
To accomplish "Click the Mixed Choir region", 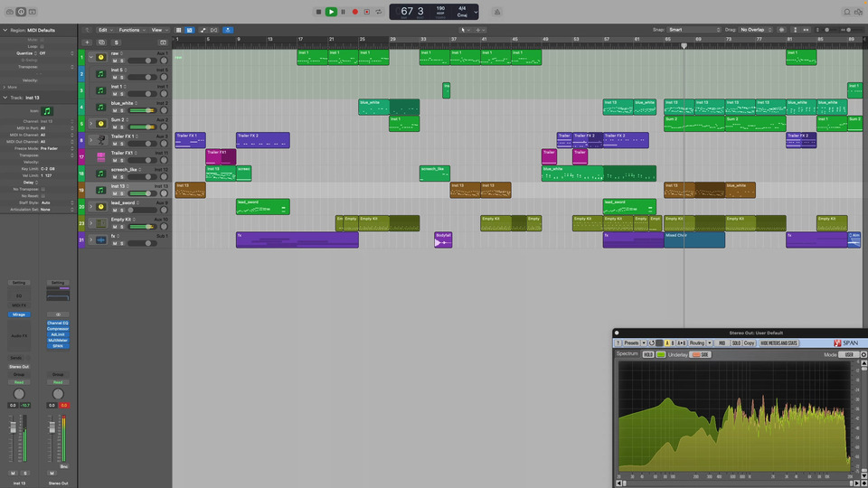I will (694, 239).
